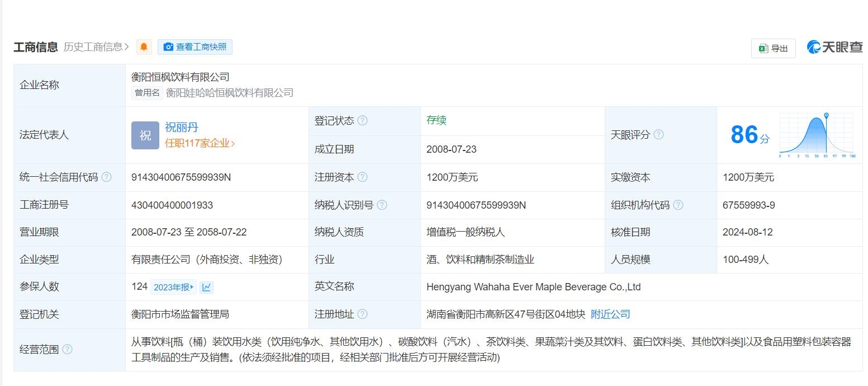Click the 英文名称 label
This screenshot has height=386, width=868.
(334, 286)
